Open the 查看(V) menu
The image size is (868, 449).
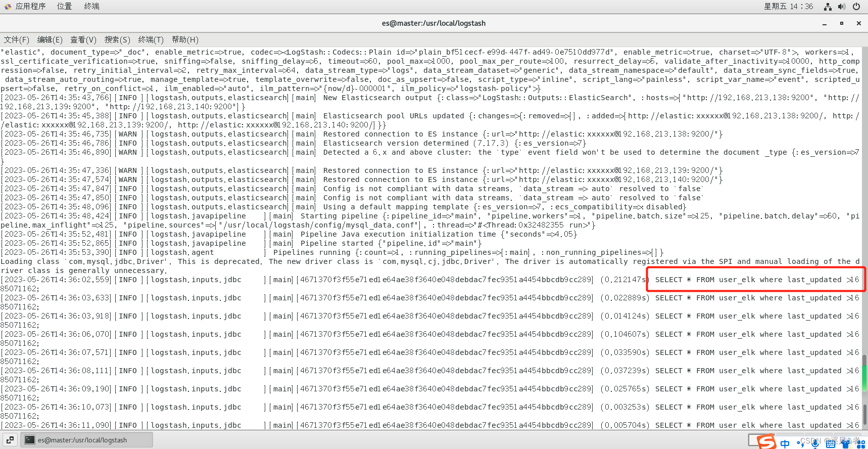pos(83,39)
